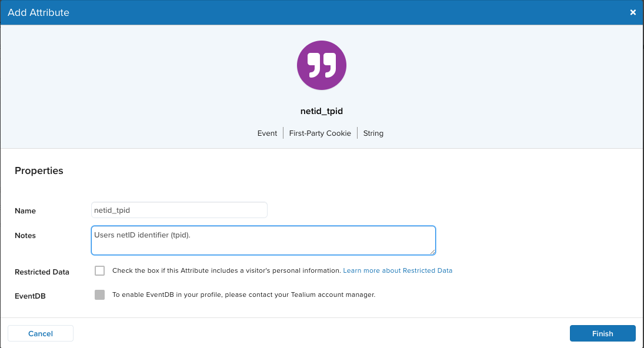The width and height of the screenshot is (644, 348).
Task: Close the Add Attribute dialog with X
Action: [x=633, y=12]
